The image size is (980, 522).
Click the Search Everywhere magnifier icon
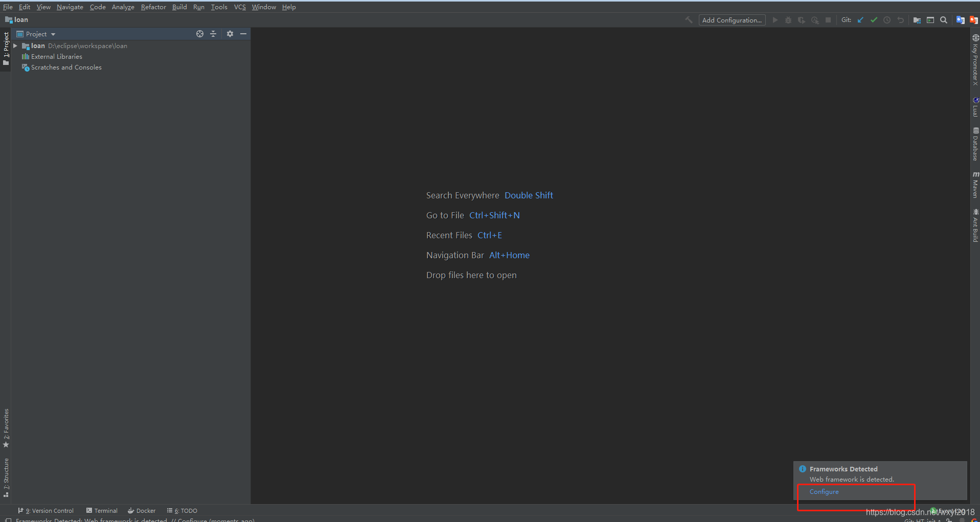click(944, 20)
